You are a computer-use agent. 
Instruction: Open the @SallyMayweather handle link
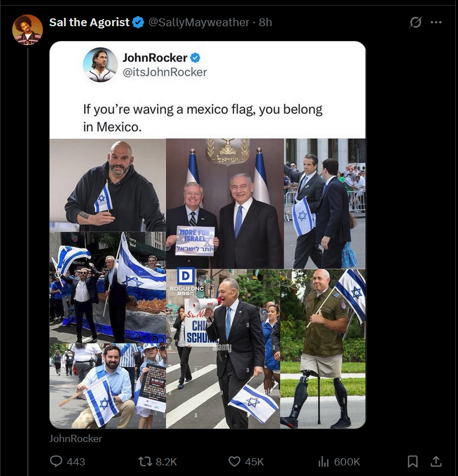tap(198, 22)
